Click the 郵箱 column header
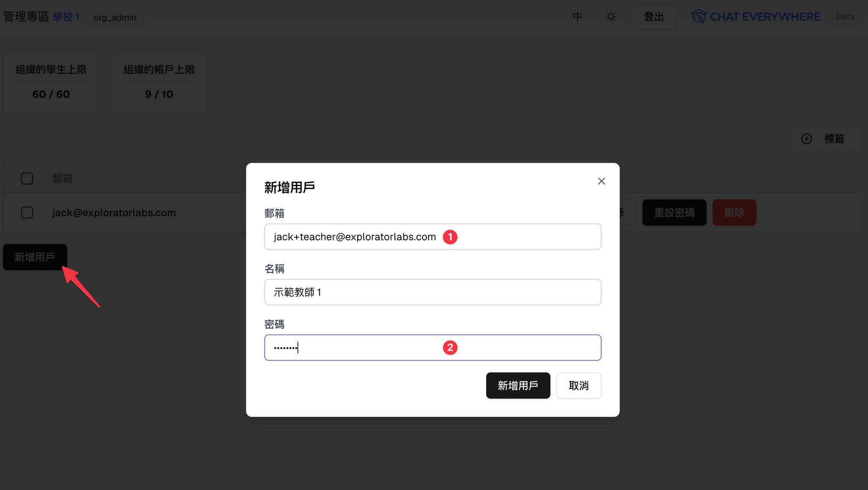 (x=62, y=178)
